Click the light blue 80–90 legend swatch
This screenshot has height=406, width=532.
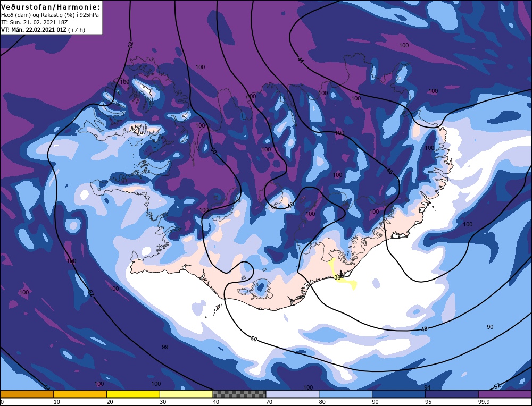click(x=345, y=394)
